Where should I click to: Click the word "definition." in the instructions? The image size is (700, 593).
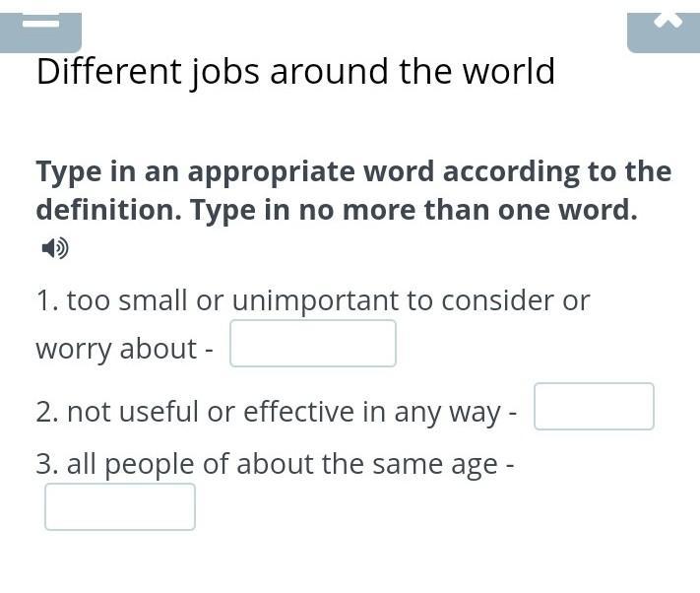click(x=109, y=210)
